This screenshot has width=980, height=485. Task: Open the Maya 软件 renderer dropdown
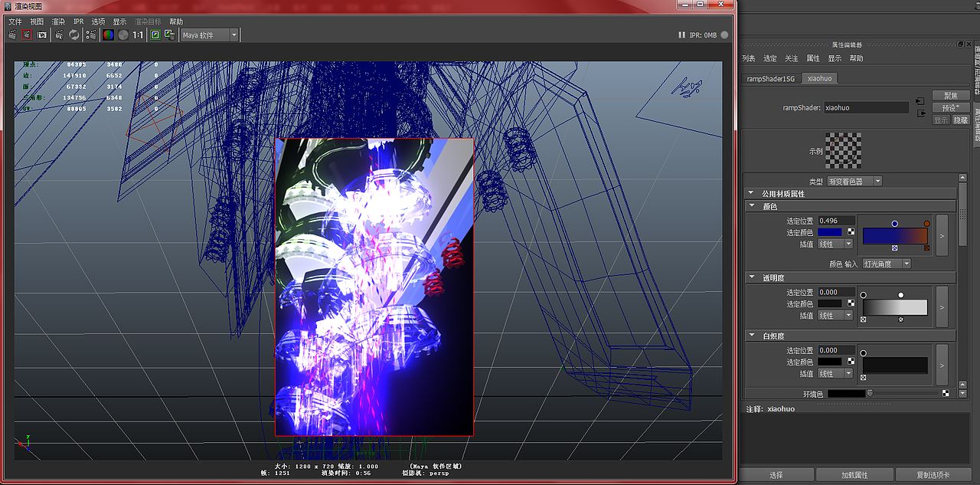pos(210,34)
